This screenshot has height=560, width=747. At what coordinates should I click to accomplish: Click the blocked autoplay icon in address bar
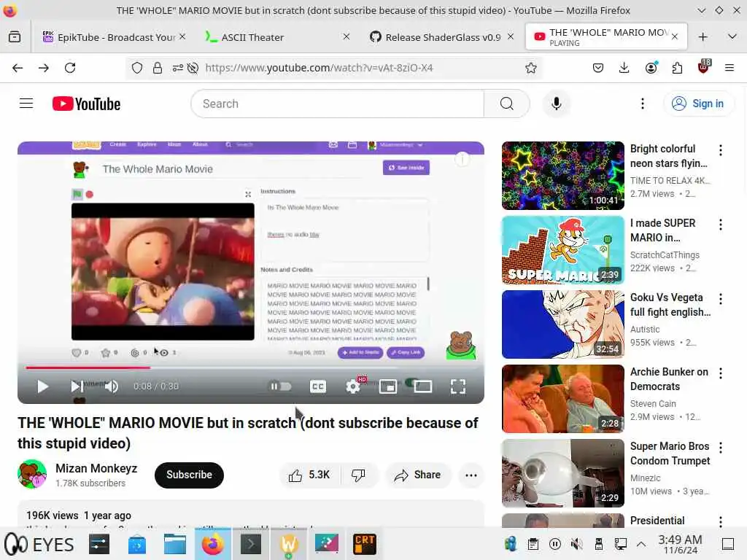click(x=193, y=68)
